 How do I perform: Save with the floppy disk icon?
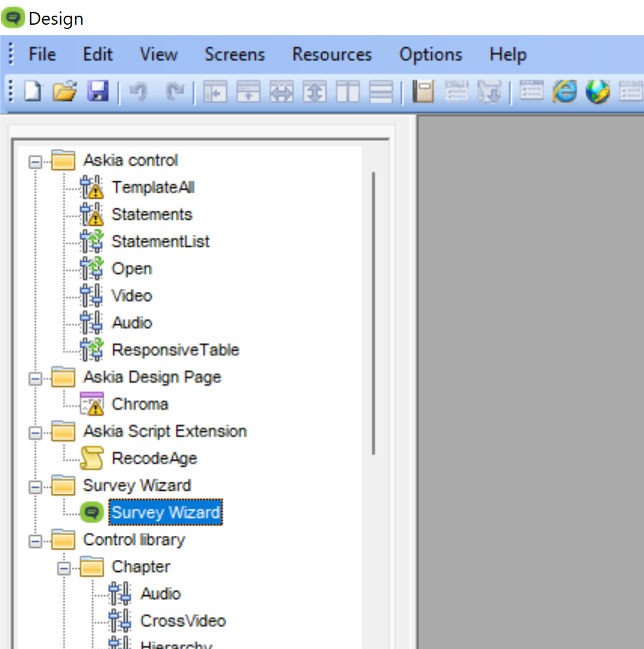(x=98, y=92)
